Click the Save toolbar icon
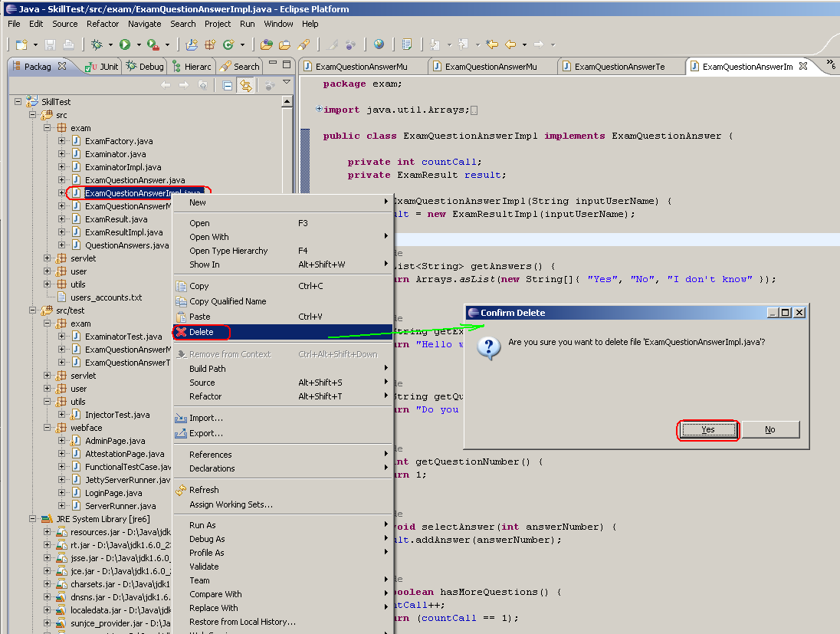Image resolution: width=840 pixels, height=634 pixels. click(x=48, y=44)
